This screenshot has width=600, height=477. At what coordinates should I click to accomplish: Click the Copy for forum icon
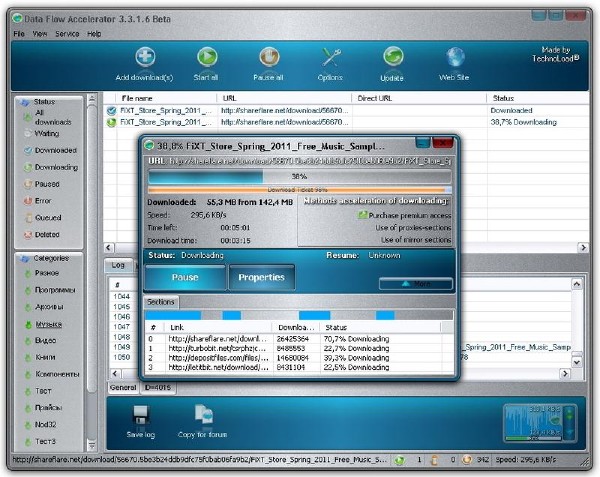[x=202, y=415]
